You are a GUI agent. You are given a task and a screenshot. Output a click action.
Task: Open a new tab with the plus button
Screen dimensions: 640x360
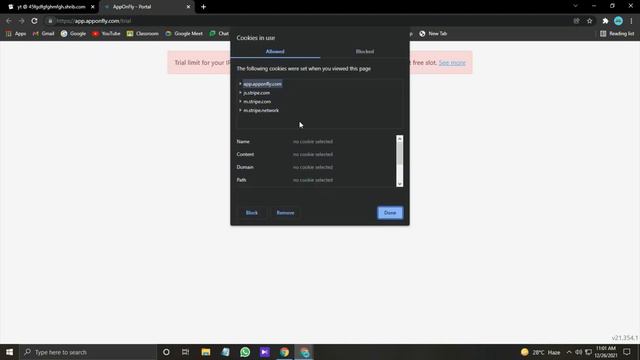[x=203, y=7]
